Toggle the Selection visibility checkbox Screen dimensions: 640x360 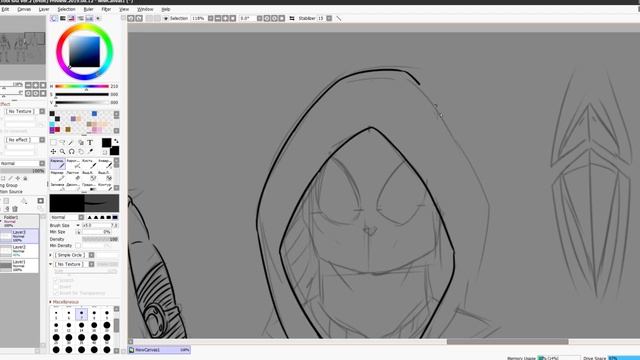[166, 19]
